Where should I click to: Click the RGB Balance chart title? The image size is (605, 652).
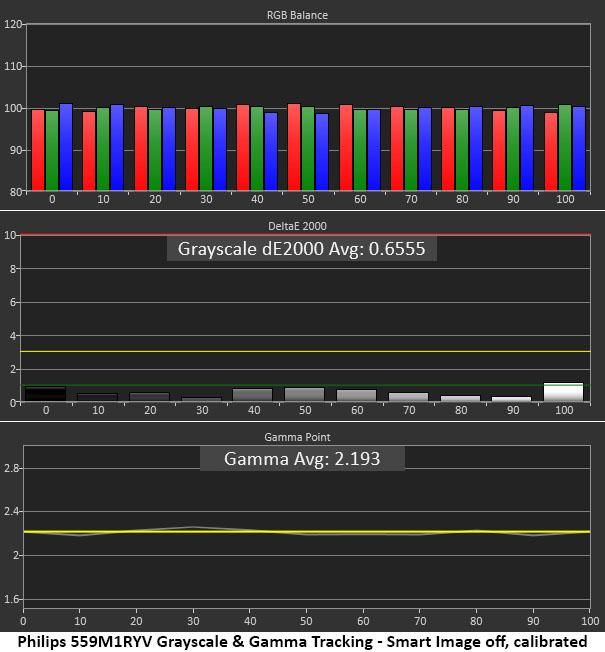(x=297, y=15)
